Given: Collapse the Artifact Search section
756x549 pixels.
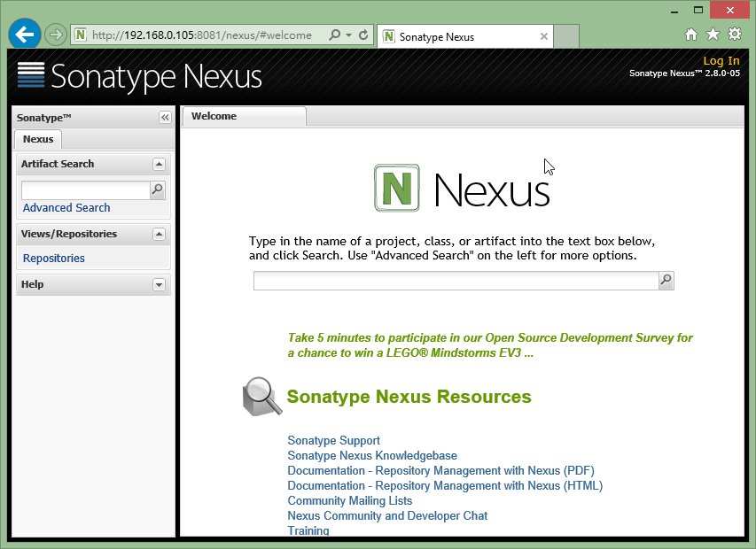Looking at the screenshot, I should 160,164.
